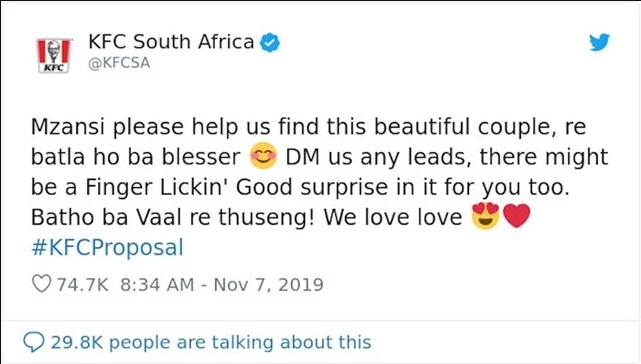Click the "Finger Lickin' Good" phrase
This screenshot has width=641, height=364.
click(188, 187)
